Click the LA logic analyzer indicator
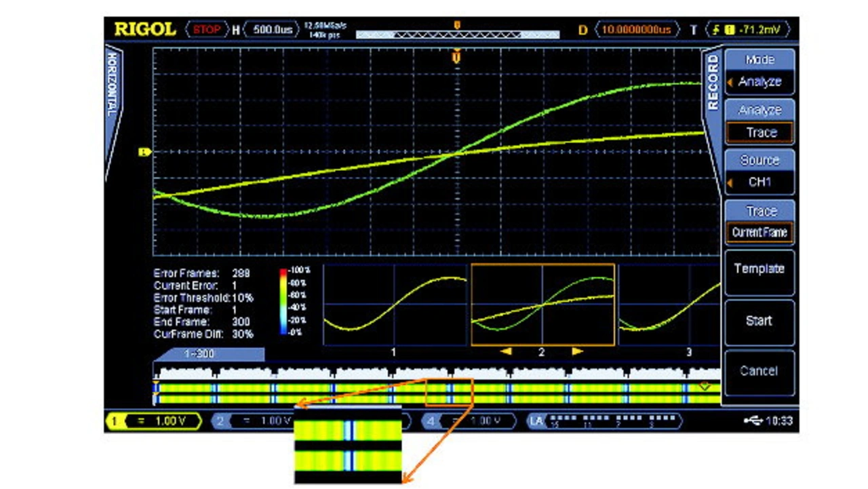 (605, 421)
